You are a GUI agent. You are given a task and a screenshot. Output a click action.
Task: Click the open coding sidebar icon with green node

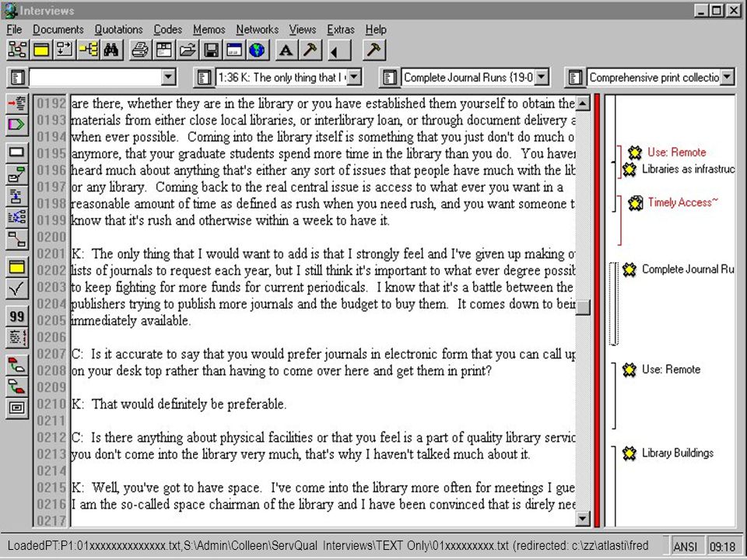(x=16, y=174)
